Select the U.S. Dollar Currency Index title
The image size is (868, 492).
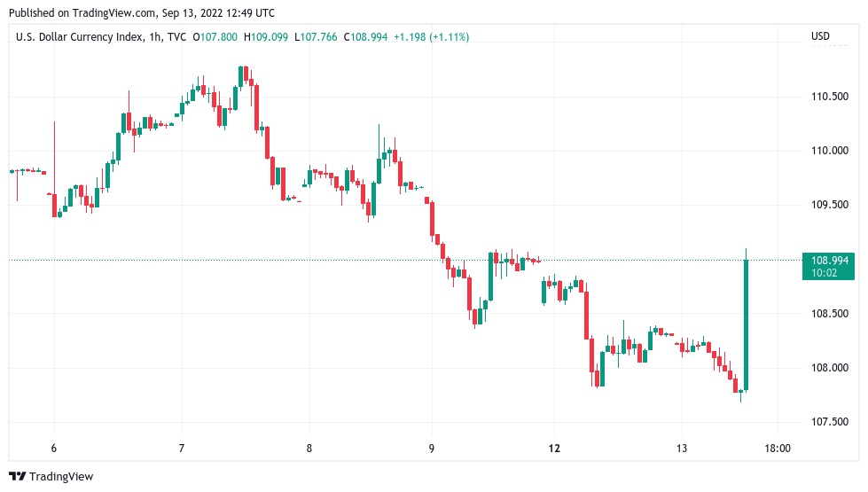point(80,37)
